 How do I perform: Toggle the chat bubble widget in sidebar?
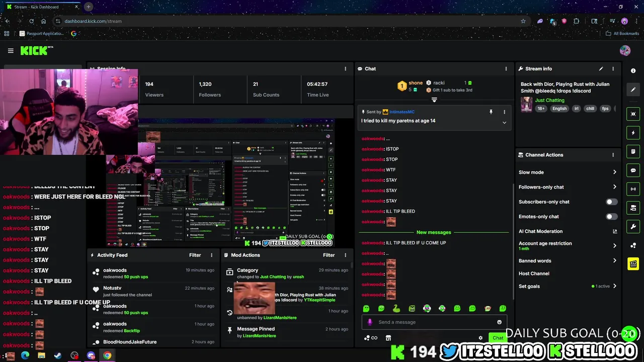click(x=633, y=170)
